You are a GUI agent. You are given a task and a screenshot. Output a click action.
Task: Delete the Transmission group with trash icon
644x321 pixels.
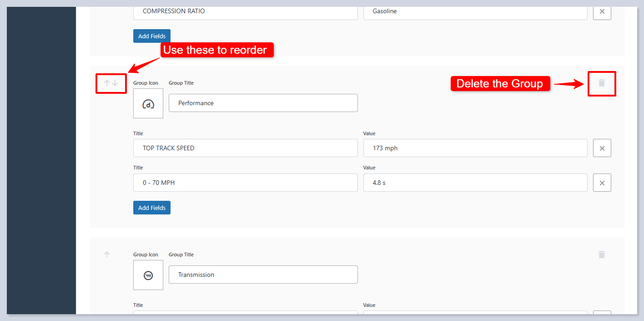click(602, 255)
